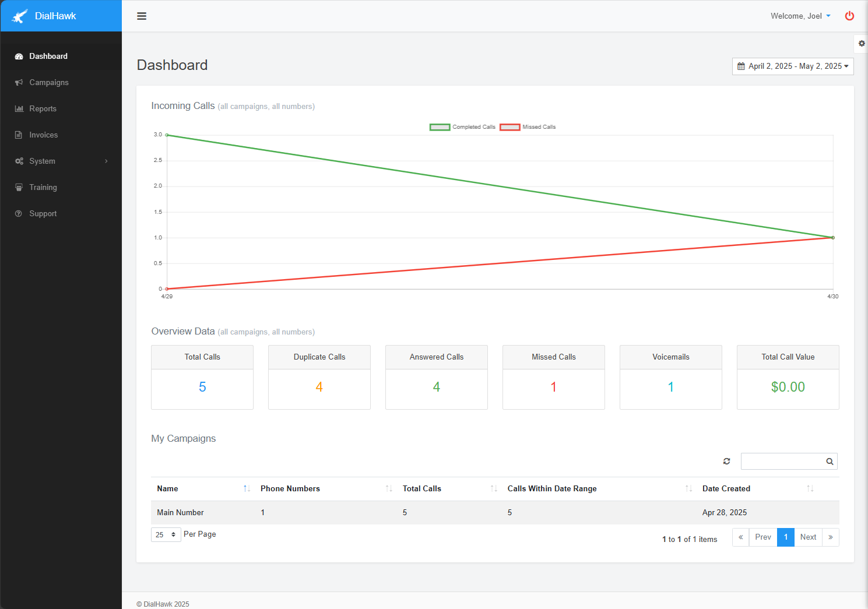Open the date range picker
This screenshot has height=609, width=868.
[x=793, y=66]
